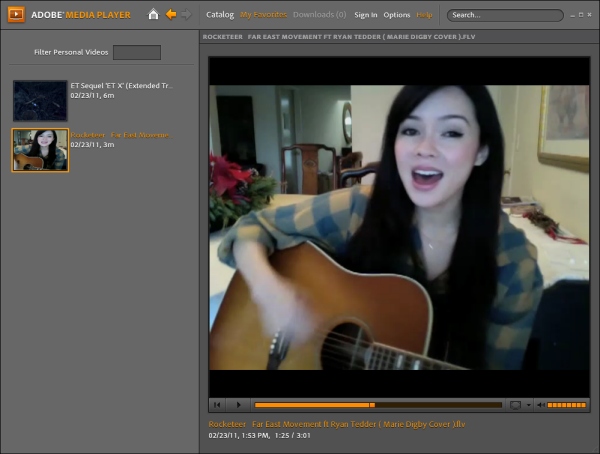This screenshot has width=600, height=454.
Task: Click the Sign In link
Action: pyautogui.click(x=366, y=15)
